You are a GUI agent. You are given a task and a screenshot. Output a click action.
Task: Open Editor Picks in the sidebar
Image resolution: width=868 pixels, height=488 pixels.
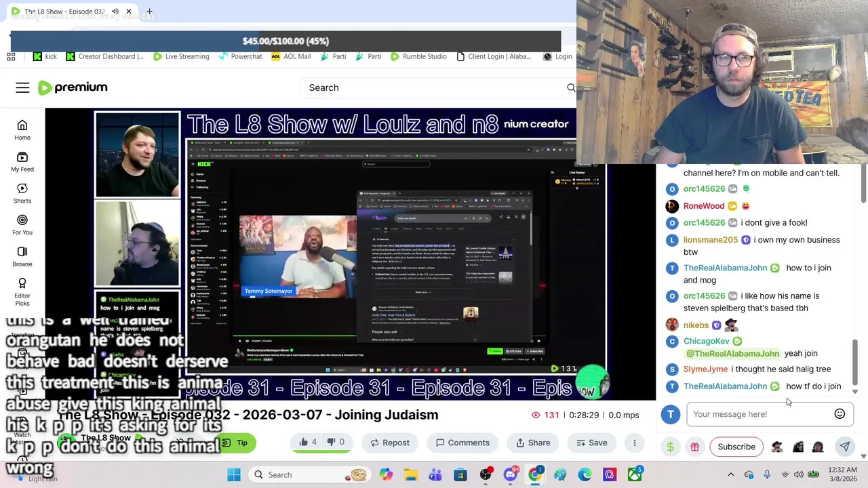pyautogui.click(x=22, y=291)
